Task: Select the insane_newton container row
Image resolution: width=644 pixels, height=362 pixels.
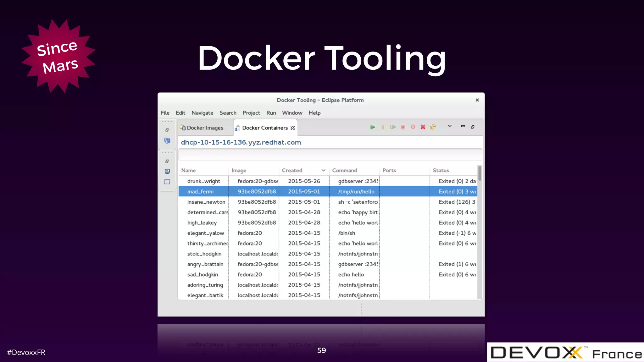Action: 328,202
